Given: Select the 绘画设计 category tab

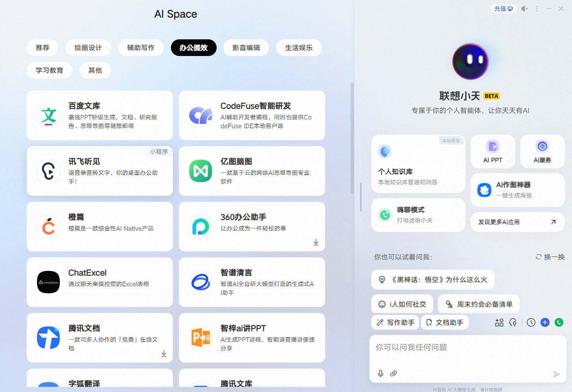Looking at the screenshot, I should point(88,48).
